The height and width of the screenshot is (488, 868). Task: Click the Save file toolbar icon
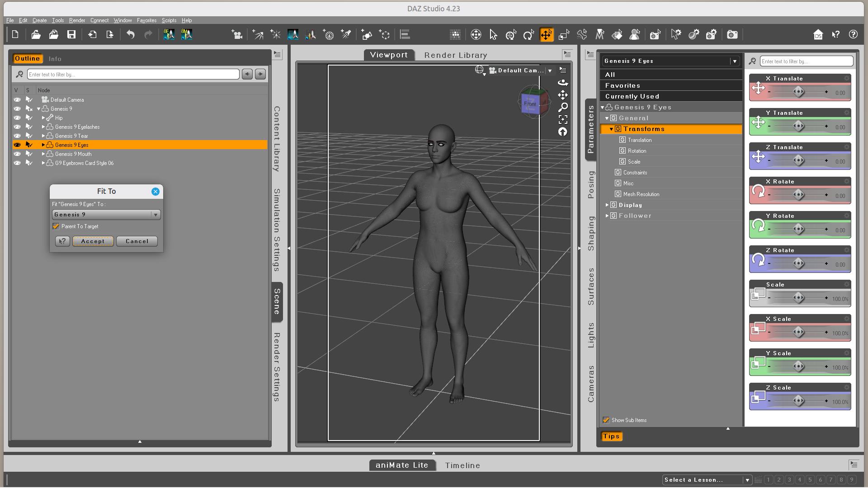[71, 35]
